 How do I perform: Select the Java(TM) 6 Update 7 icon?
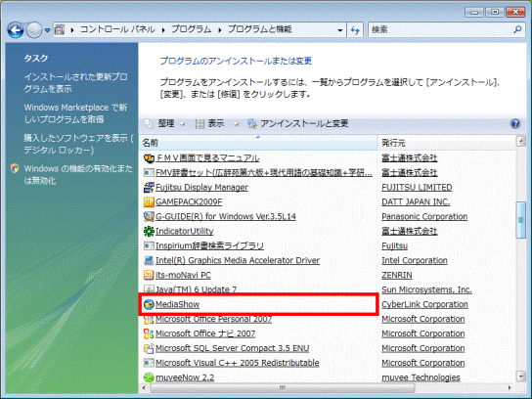[149, 289]
